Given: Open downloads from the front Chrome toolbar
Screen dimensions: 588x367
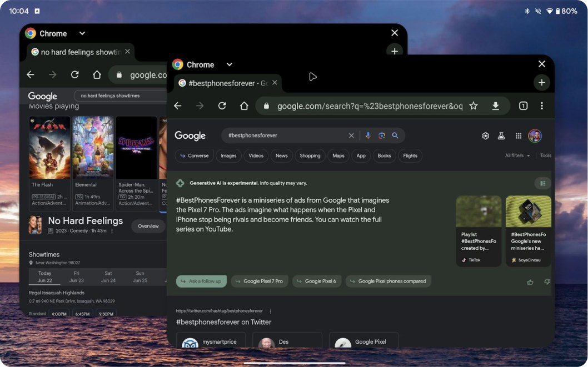Looking at the screenshot, I should (x=495, y=106).
